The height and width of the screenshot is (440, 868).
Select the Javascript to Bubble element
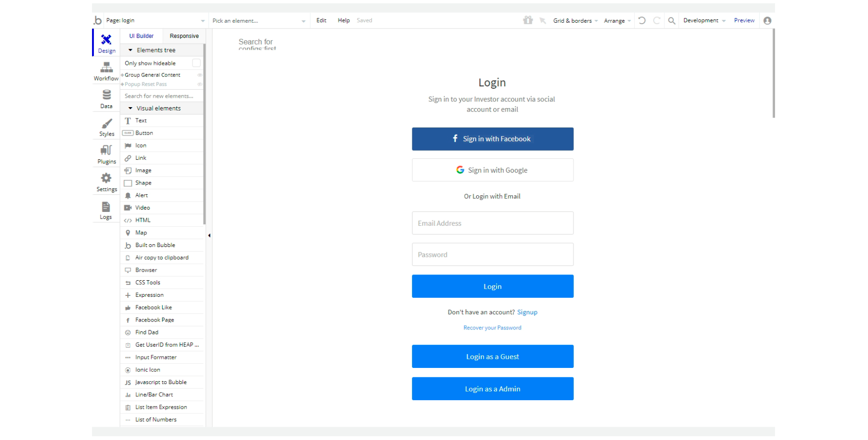tap(162, 382)
